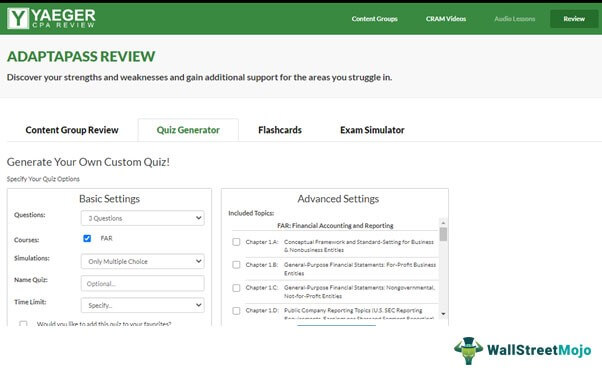Click the Included Topics scrollbar thumb

click(443, 234)
